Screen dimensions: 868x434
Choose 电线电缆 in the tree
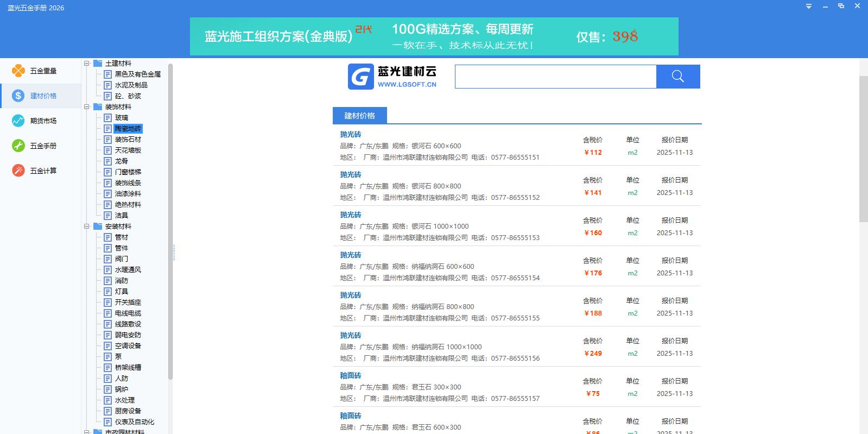pyautogui.click(x=128, y=313)
